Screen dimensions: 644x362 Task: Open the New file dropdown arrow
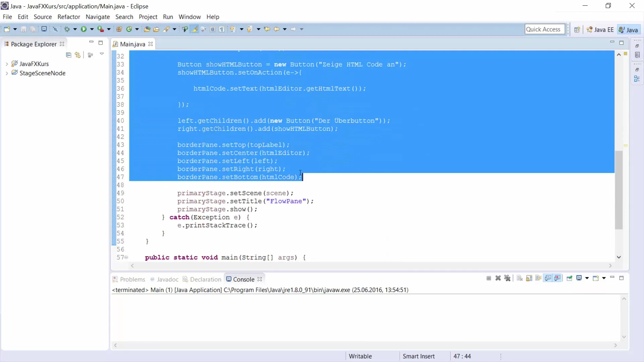(x=15, y=29)
